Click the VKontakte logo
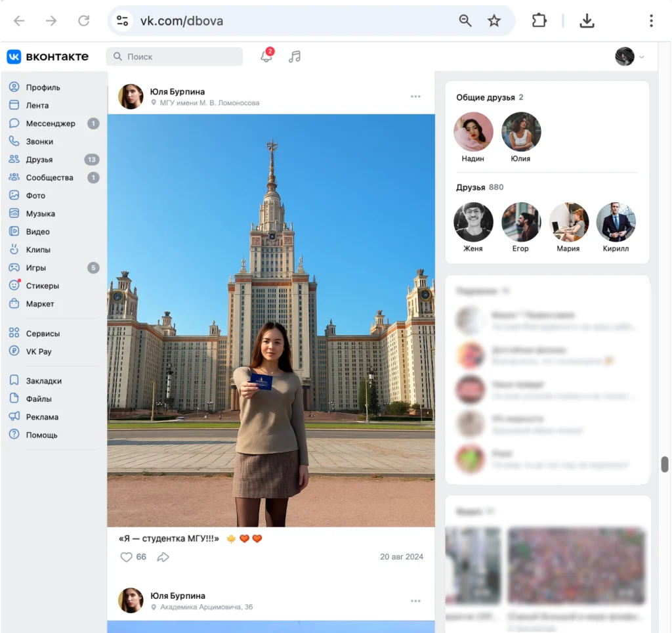The height and width of the screenshot is (633, 672). click(x=48, y=56)
